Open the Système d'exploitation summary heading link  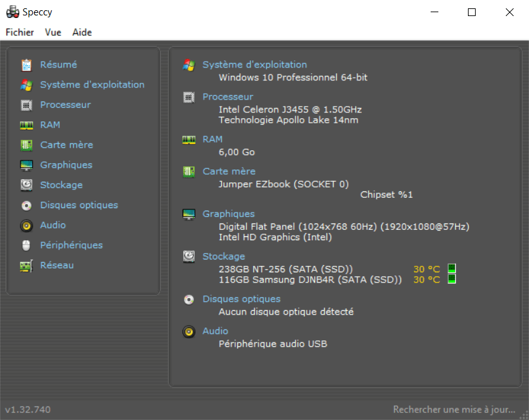pos(255,65)
